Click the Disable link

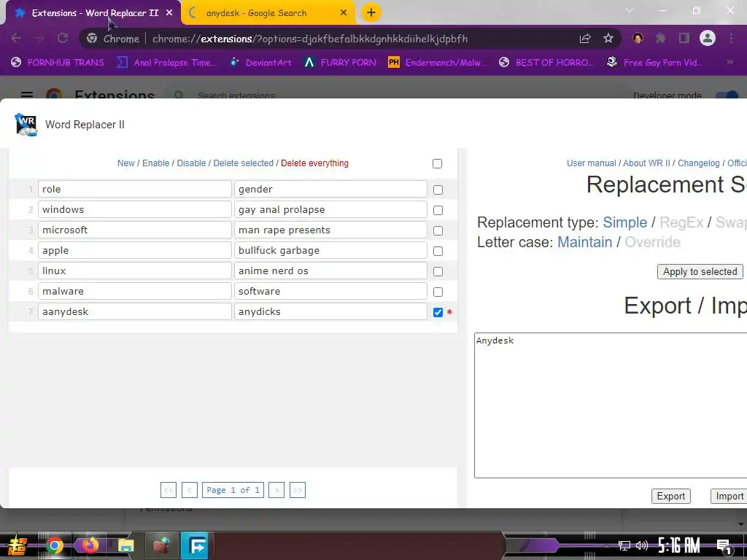click(x=191, y=163)
